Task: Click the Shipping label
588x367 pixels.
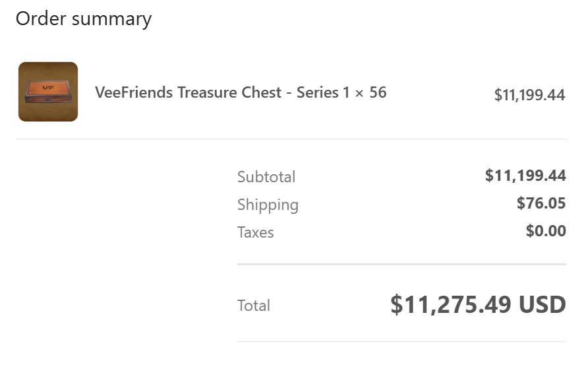Action: [x=268, y=205]
